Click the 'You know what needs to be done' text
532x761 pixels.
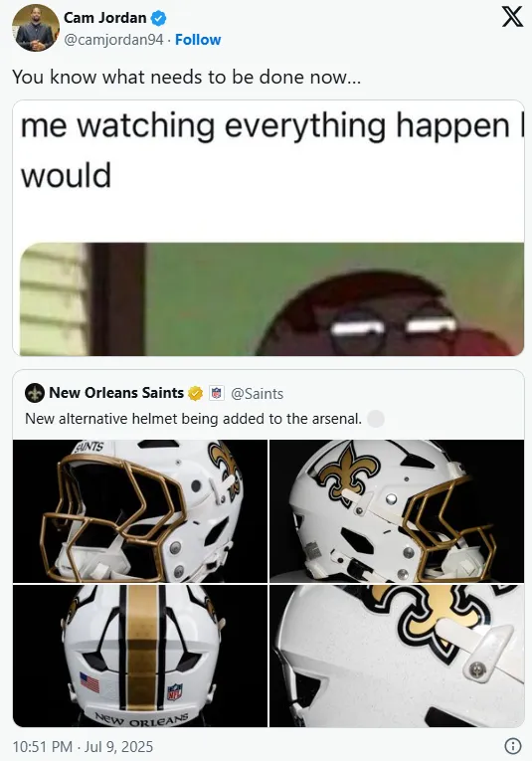tap(187, 78)
